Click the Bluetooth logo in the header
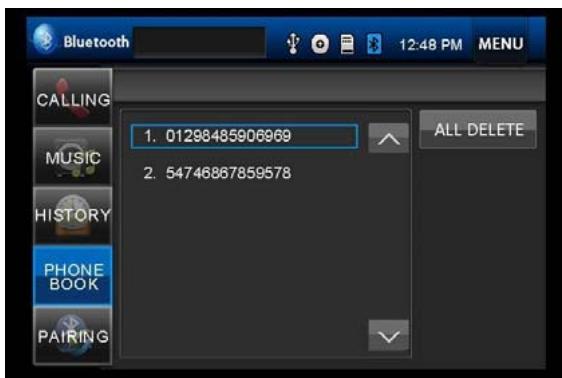 point(44,39)
